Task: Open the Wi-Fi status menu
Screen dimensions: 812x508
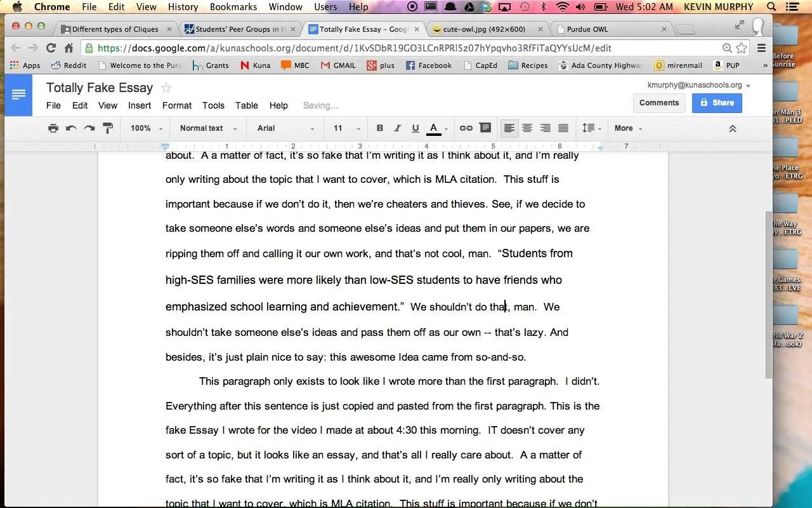Action: (562, 7)
